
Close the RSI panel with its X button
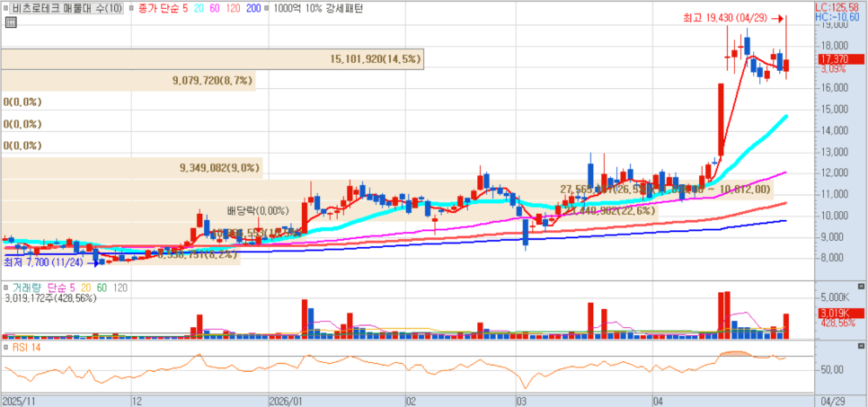tap(860, 346)
